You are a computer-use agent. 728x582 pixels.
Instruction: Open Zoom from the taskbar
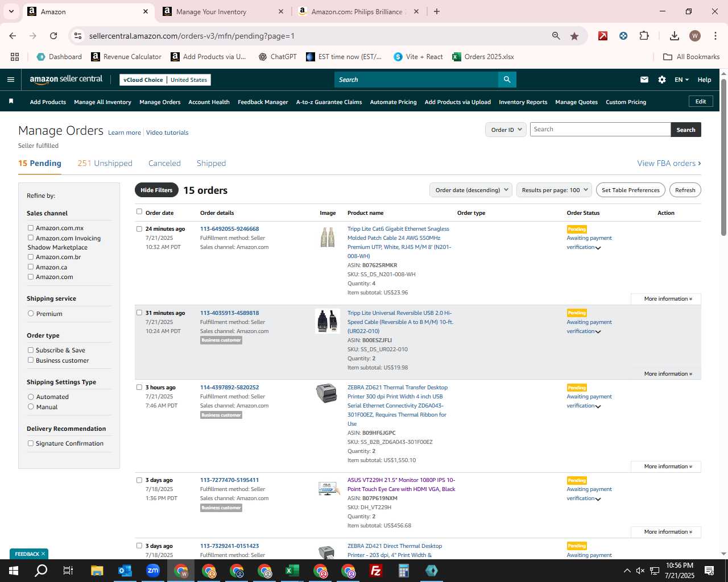152,571
